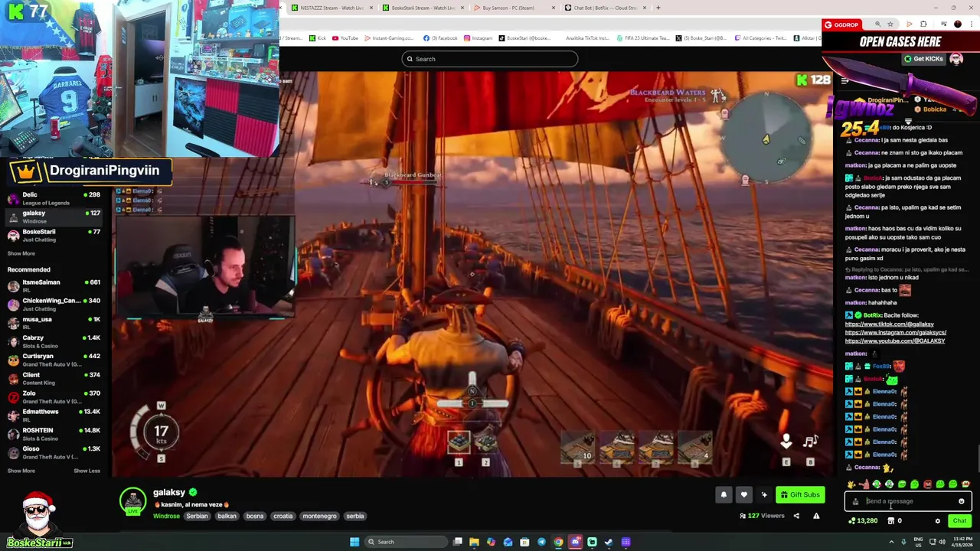Image resolution: width=980 pixels, height=551 pixels.
Task: Open the chat panel menu icon above the chat
Action: [x=844, y=80]
